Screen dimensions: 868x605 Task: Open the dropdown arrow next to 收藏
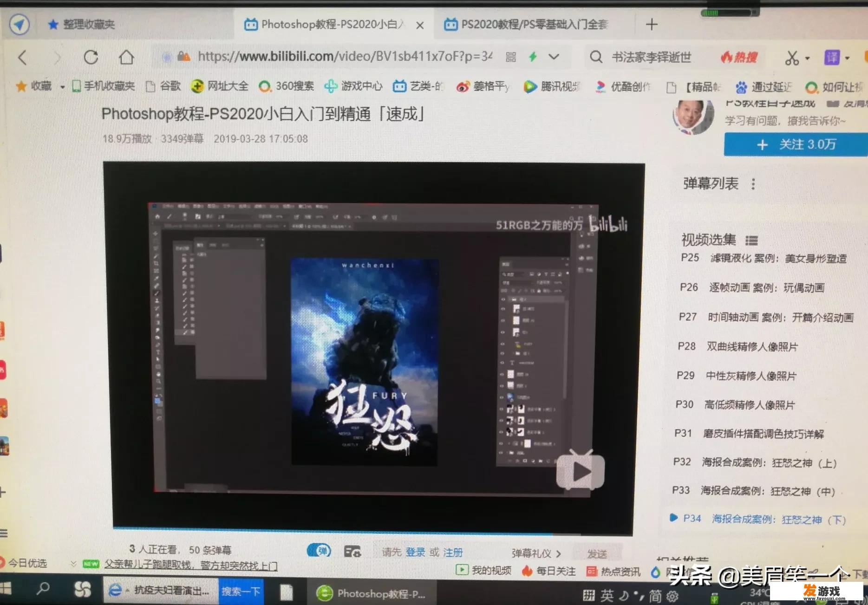tap(62, 87)
